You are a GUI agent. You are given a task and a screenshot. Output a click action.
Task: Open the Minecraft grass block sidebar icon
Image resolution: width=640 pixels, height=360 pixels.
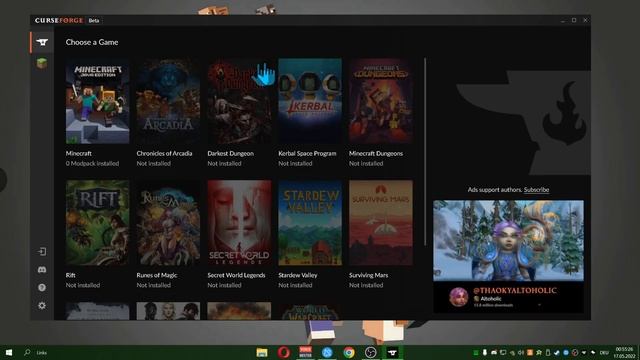coord(42,63)
